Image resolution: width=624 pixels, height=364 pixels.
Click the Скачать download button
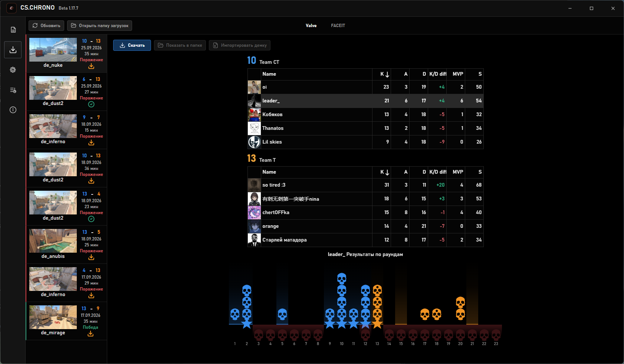coord(132,45)
